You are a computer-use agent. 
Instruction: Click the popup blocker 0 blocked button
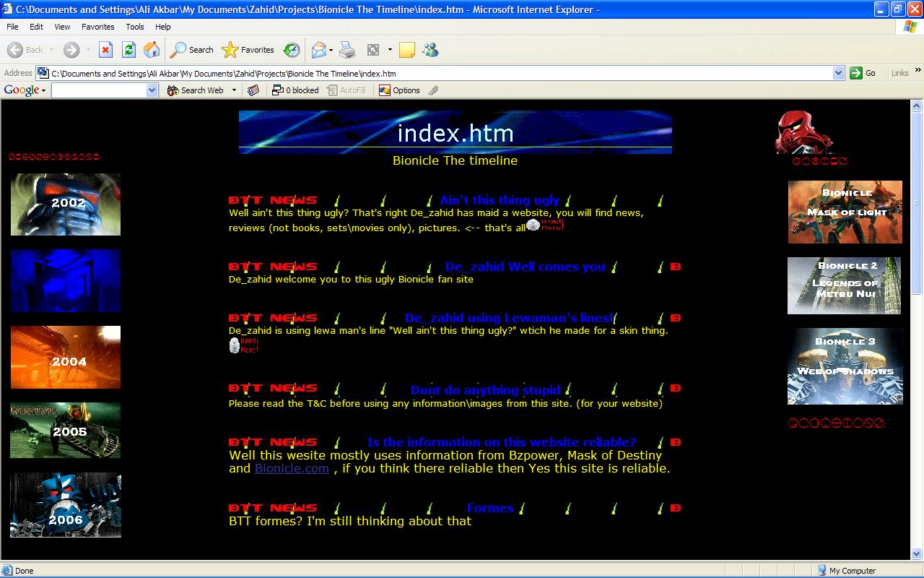(295, 90)
